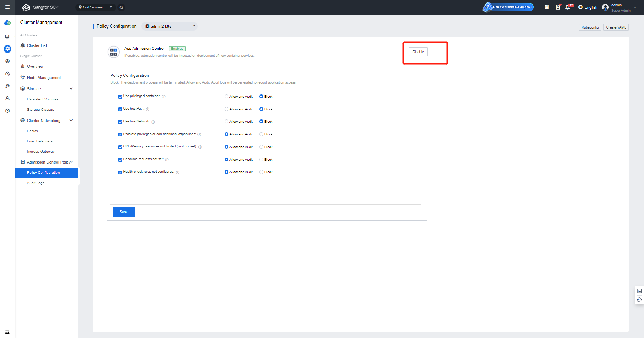This screenshot has height=338, width=644.
Task: Open Persistent Volumes
Action: (x=43, y=99)
